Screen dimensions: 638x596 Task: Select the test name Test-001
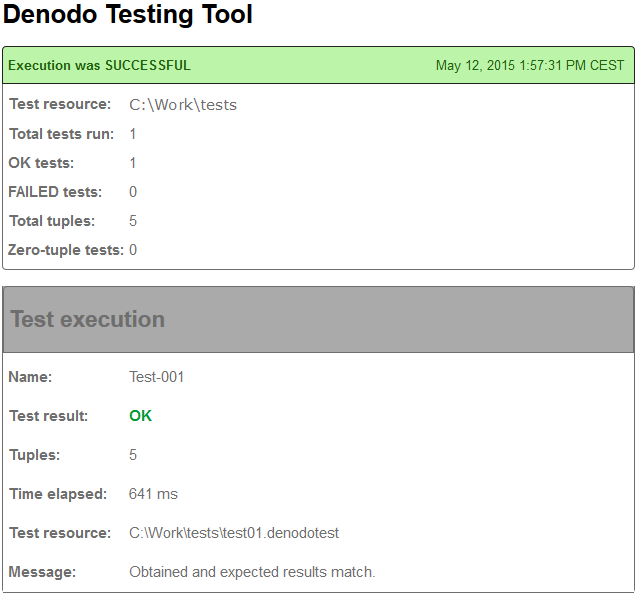(x=157, y=377)
